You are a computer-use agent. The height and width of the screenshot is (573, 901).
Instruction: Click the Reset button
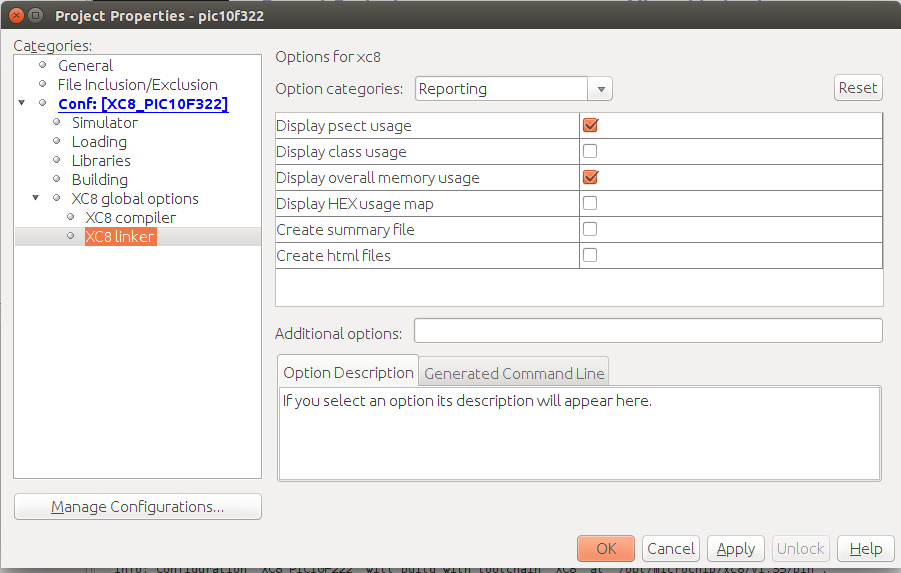(857, 88)
